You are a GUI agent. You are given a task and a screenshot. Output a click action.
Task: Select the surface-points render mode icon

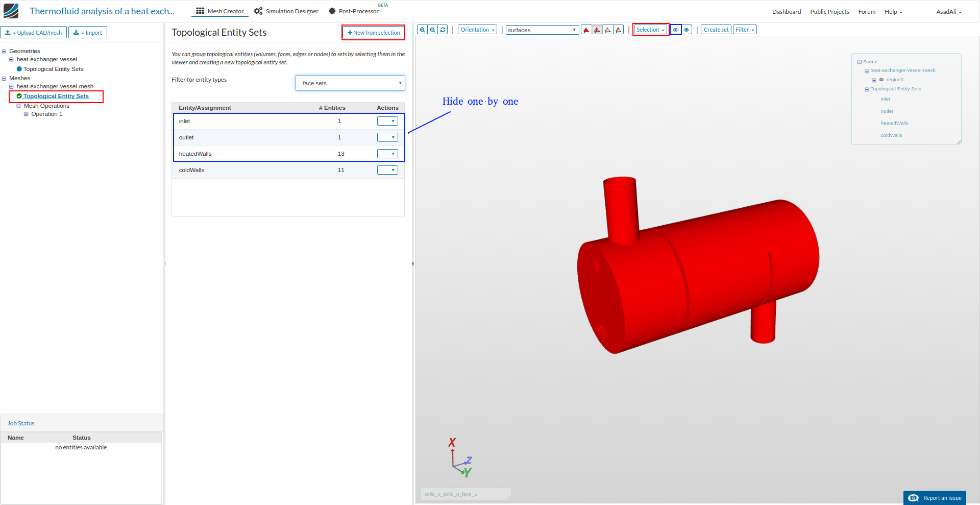(618, 30)
